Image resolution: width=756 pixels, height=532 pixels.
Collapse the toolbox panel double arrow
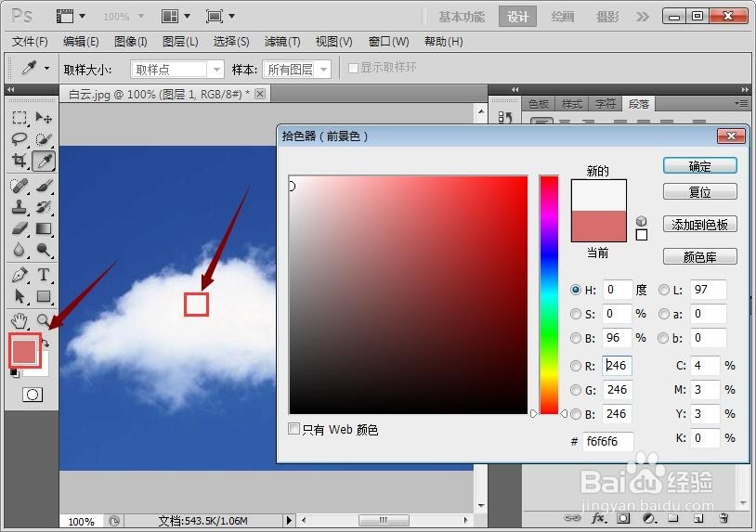click(10, 90)
